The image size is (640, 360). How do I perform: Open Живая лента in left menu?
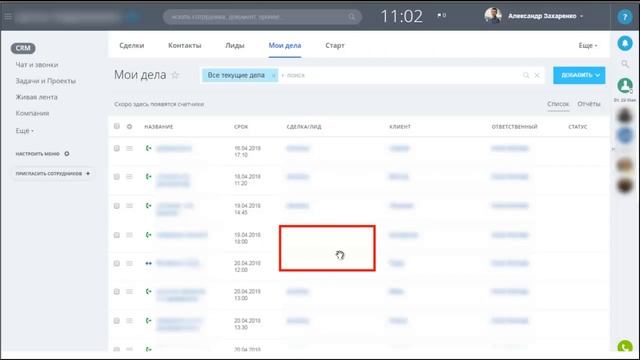point(36,97)
